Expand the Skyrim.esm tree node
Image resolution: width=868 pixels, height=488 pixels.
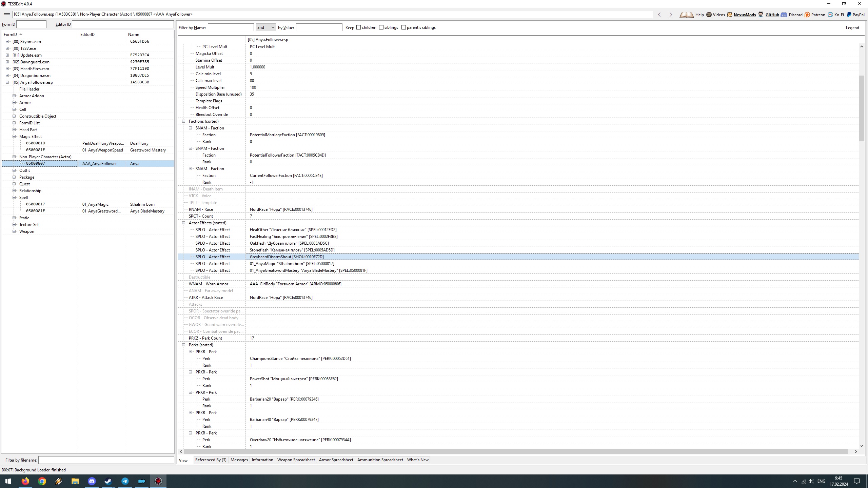pos(7,42)
